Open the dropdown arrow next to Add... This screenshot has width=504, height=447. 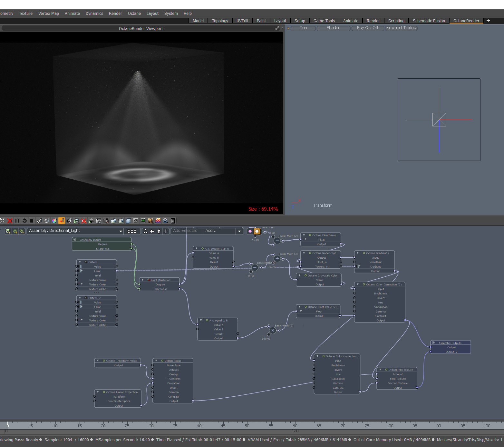point(239,231)
